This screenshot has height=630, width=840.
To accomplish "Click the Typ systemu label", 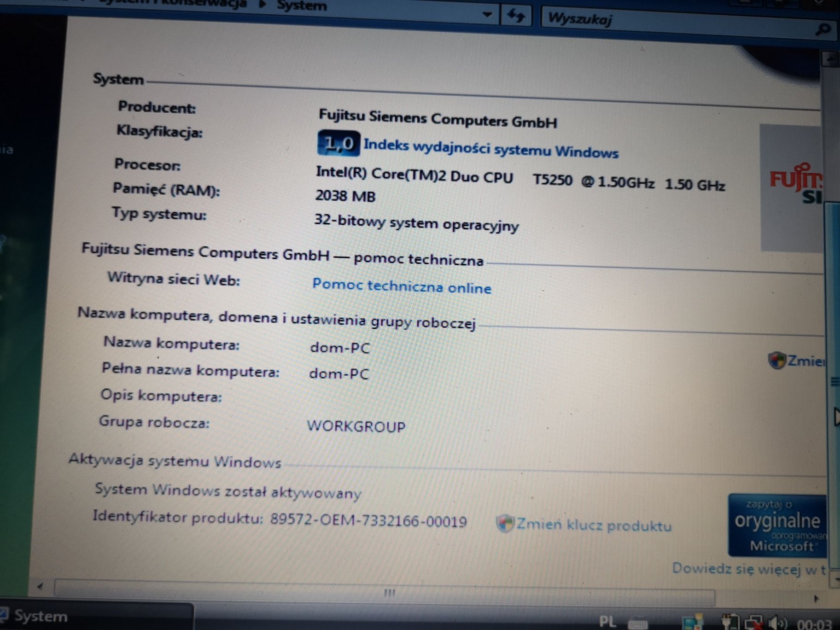I will coord(159,214).
